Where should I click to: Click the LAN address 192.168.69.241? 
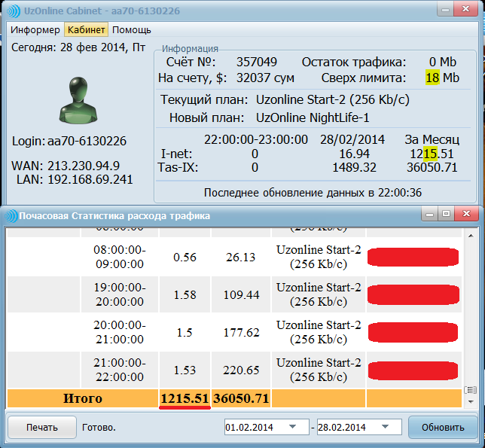click(x=90, y=180)
